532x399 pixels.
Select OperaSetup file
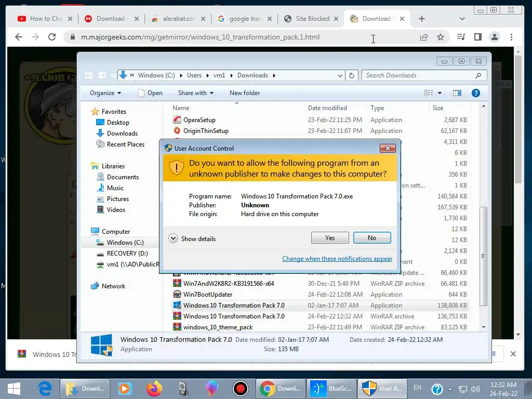pos(194,120)
